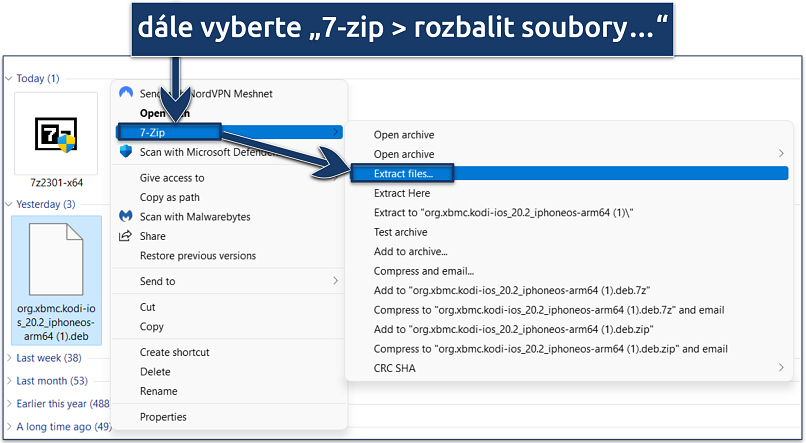Open the Send to submenu arrow
This screenshot has width=806, height=443.
pos(335,281)
